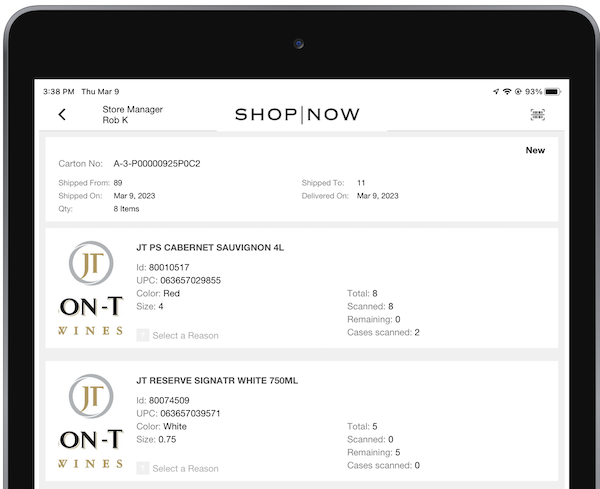Tap Cases scanned: 0 text
600x489 pixels.
point(383,466)
